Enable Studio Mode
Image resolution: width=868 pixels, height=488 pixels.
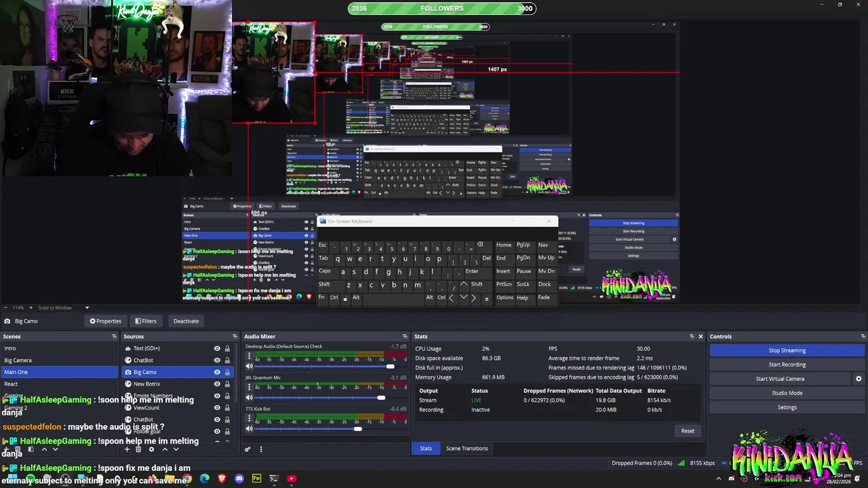[787, 393]
